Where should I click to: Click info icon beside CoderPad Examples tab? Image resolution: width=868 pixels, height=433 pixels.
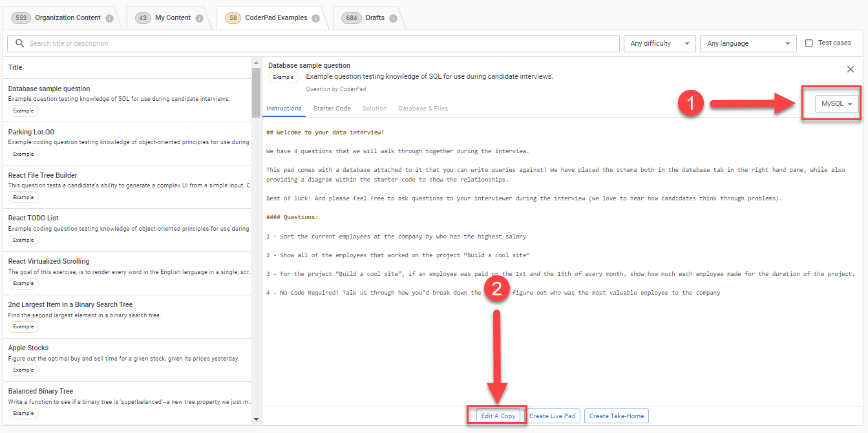[x=315, y=18]
